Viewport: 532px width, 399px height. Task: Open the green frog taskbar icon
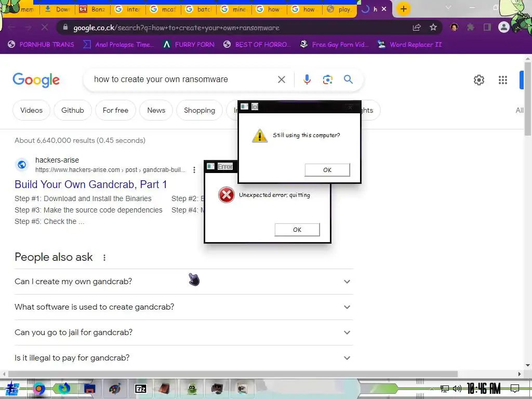click(192, 389)
